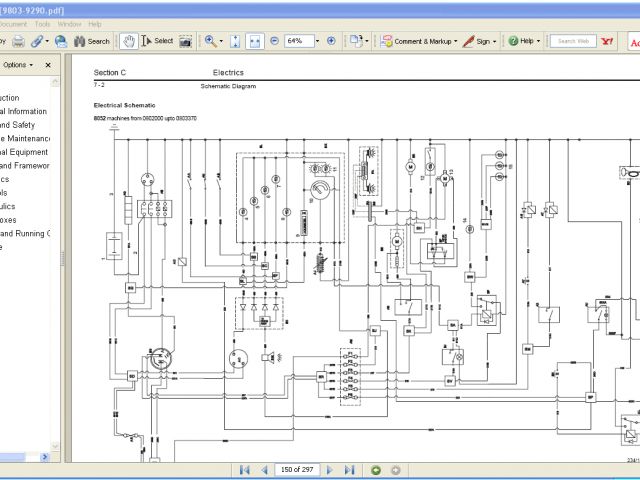Open the Tools menu

pyautogui.click(x=42, y=23)
